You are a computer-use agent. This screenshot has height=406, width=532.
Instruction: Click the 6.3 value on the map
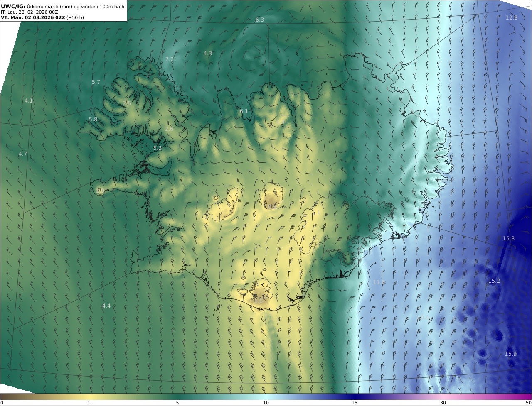pyautogui.click(x=260, y=20)
